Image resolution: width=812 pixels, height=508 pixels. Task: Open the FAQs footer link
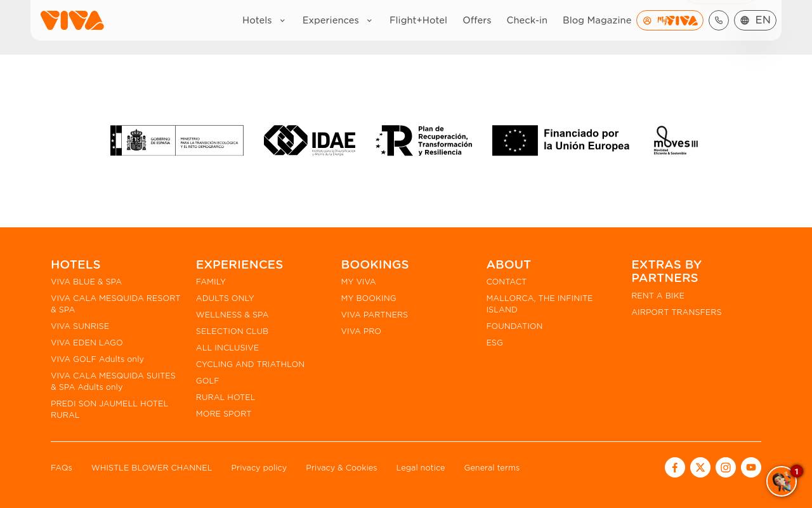pos(62,468)
